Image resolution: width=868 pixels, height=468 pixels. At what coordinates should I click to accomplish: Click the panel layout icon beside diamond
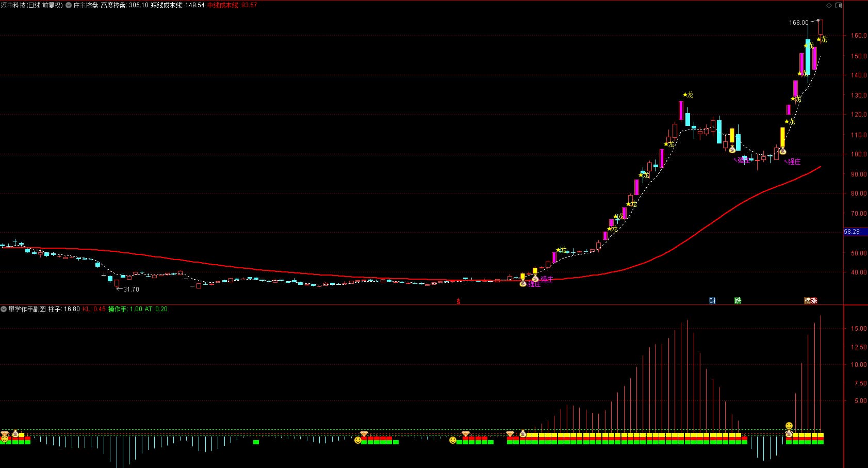pos(839,5)
